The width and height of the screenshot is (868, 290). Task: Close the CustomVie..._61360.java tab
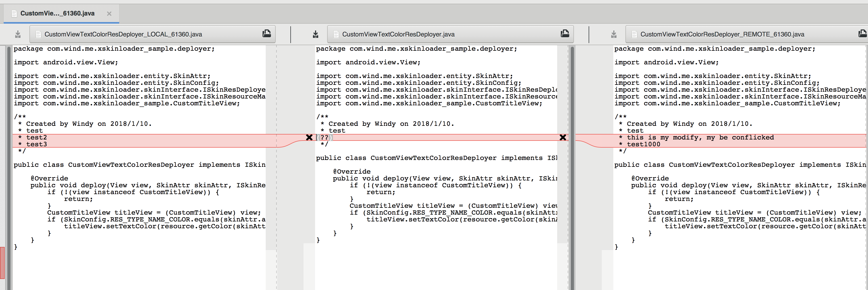[109, 14]
